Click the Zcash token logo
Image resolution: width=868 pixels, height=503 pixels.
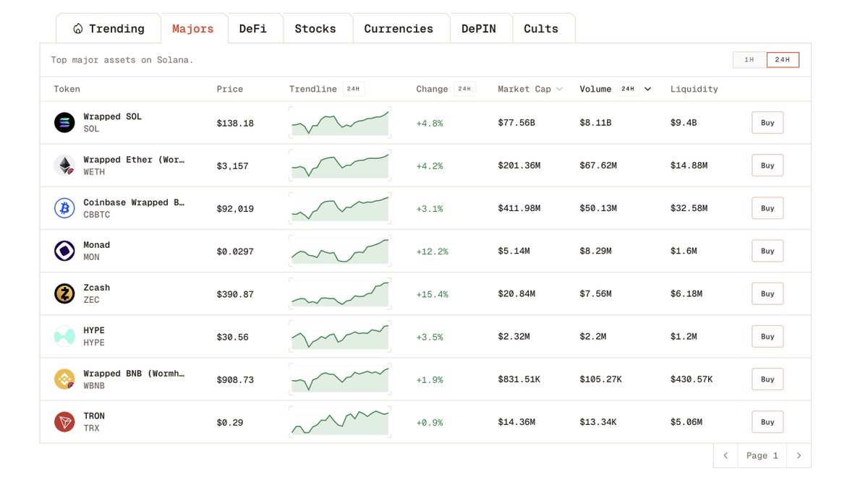click(64, 293)
